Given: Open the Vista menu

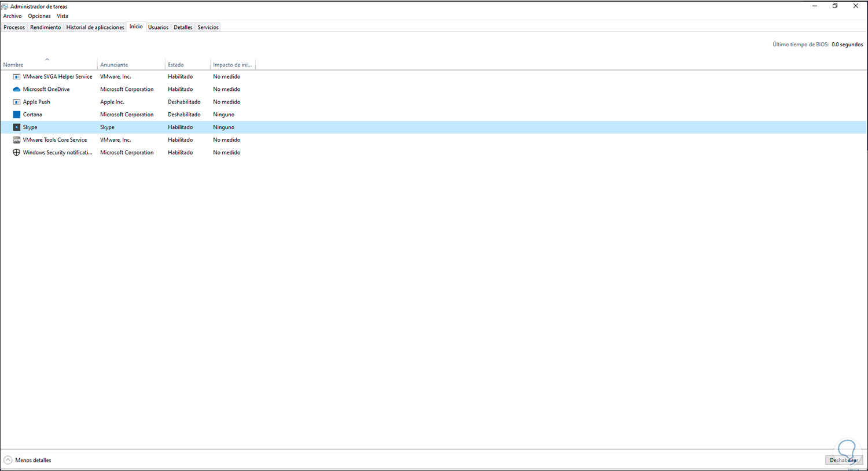Looking at the screenshot, I should click(62, 16).
